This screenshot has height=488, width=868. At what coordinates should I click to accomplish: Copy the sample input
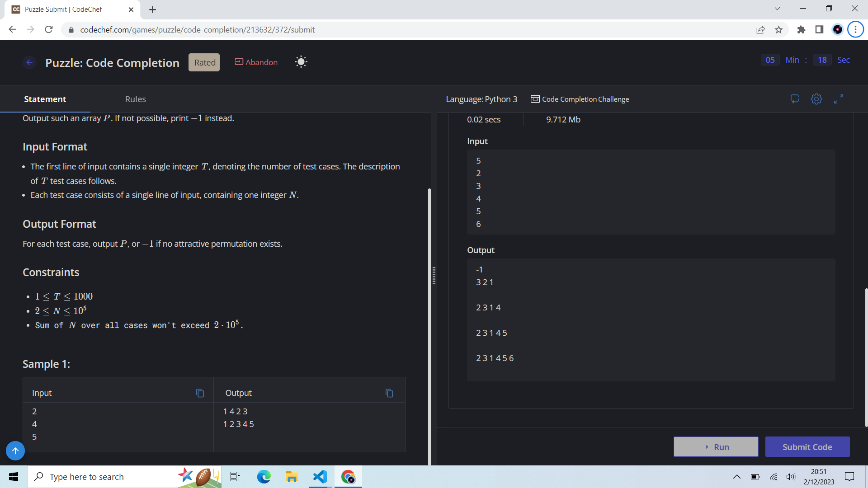(200, 393)
